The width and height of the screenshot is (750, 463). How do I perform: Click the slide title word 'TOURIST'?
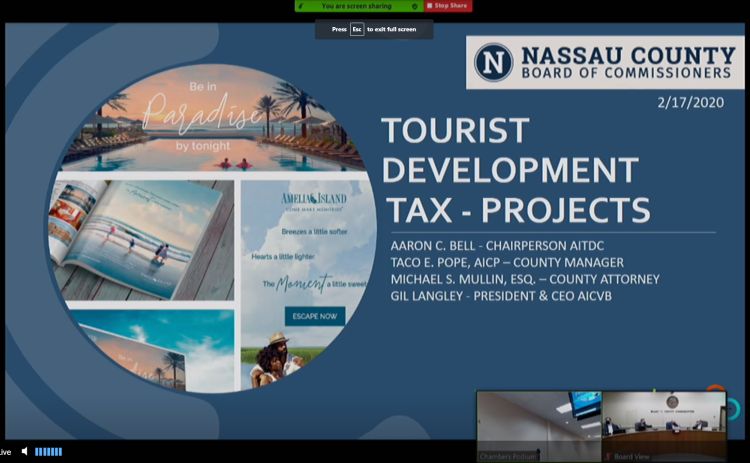[x=455, y=130]
